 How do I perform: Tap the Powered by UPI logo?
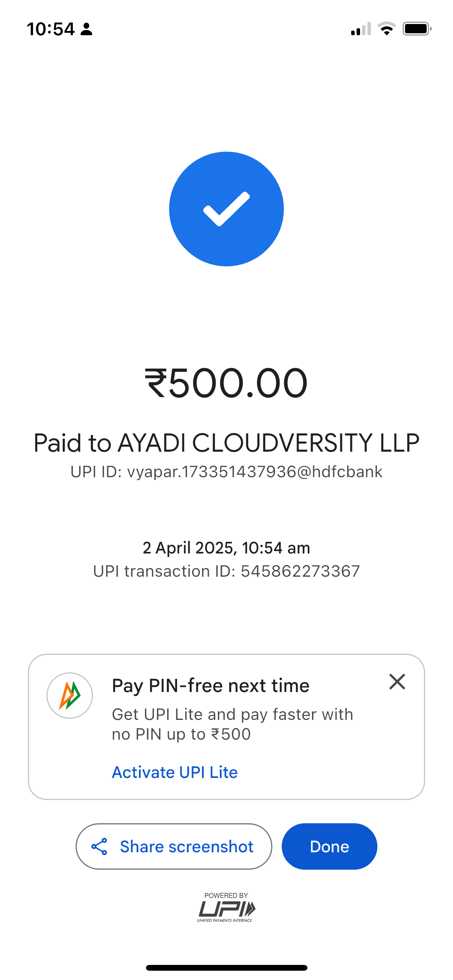click(226, 908)
